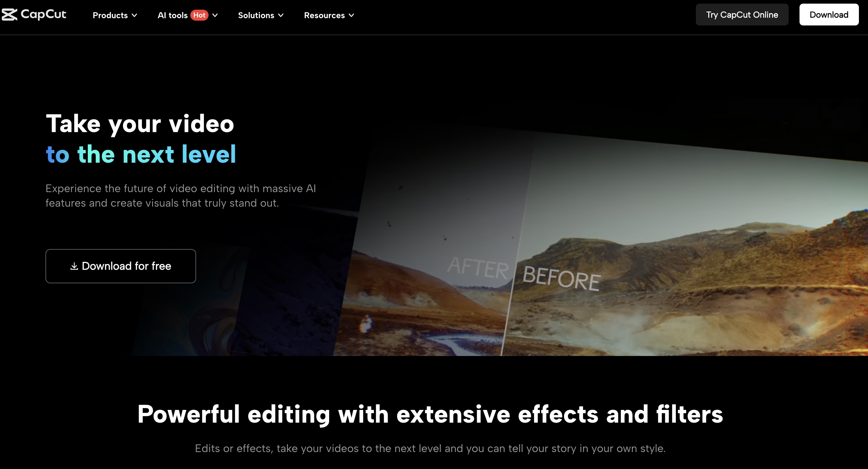Click the 'Take your video' headline
Viewport: 868px width, 469px height.
point(140,124)
